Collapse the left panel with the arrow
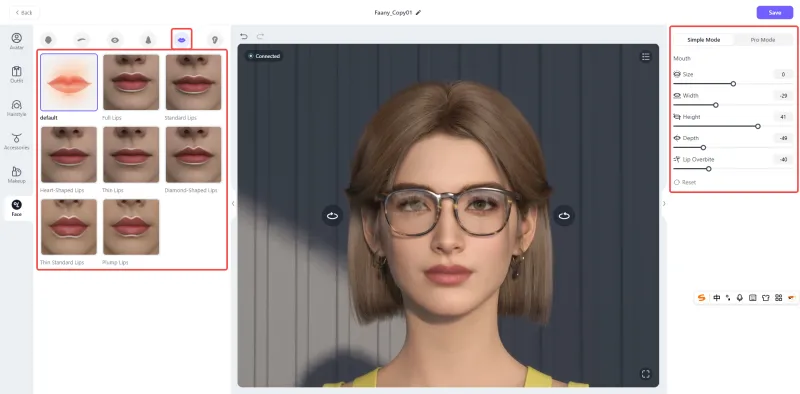Screen dimensions: 800x394 point(233,203)
